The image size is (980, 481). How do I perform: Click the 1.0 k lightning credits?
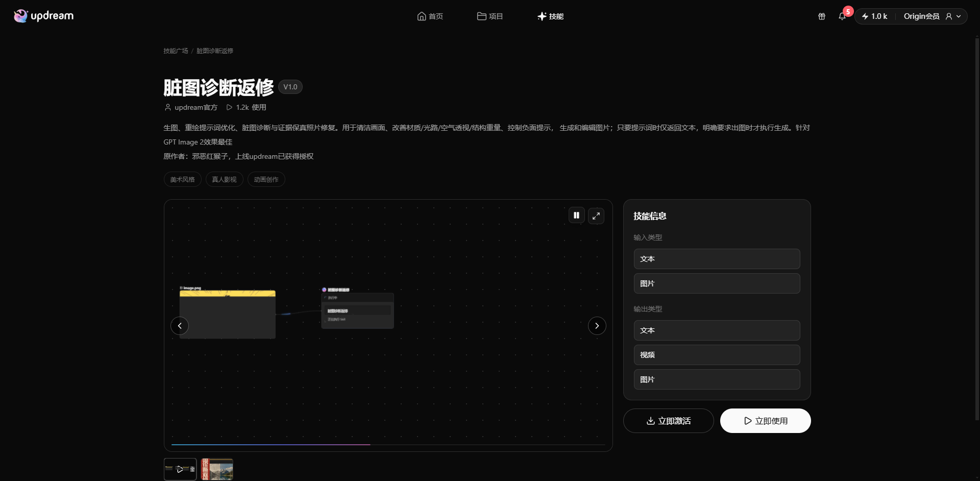(x=875, y=16)
